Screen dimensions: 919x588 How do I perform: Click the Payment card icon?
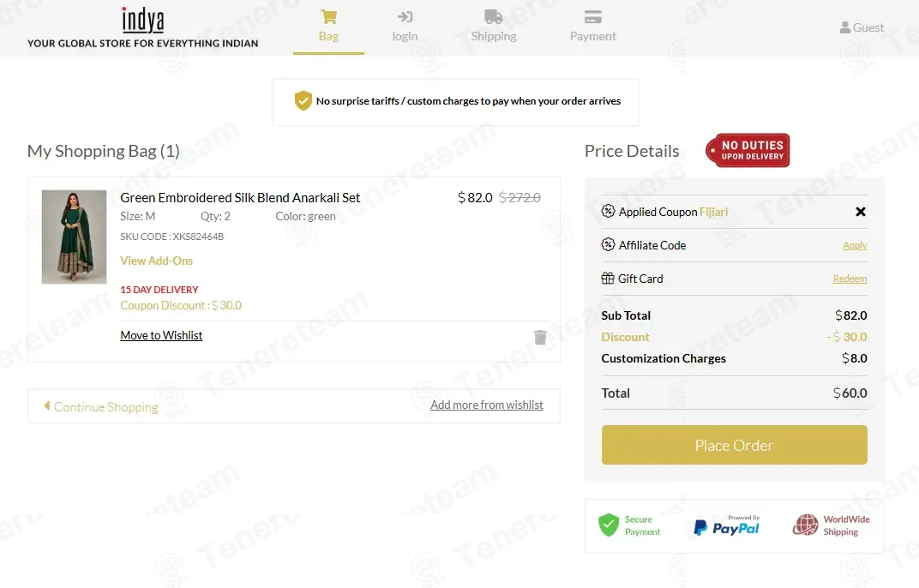tap(593, 16)
